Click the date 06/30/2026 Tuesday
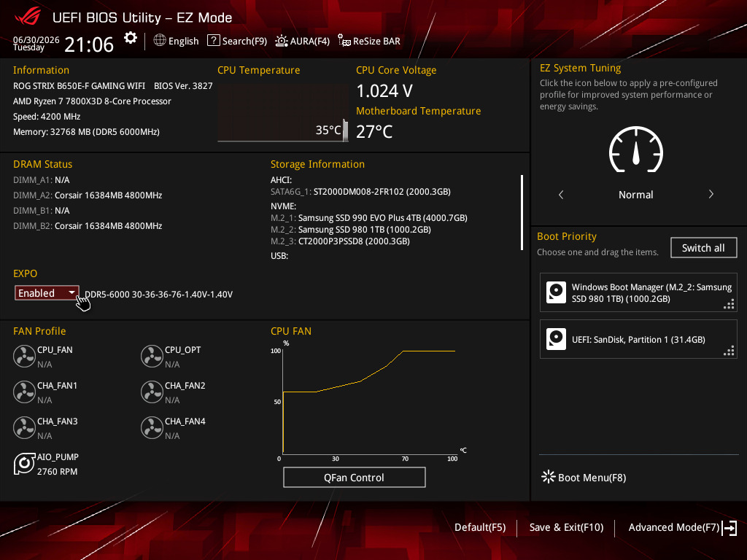The height and width of the screenshot is (560, 747). click(x=36, y=43)
